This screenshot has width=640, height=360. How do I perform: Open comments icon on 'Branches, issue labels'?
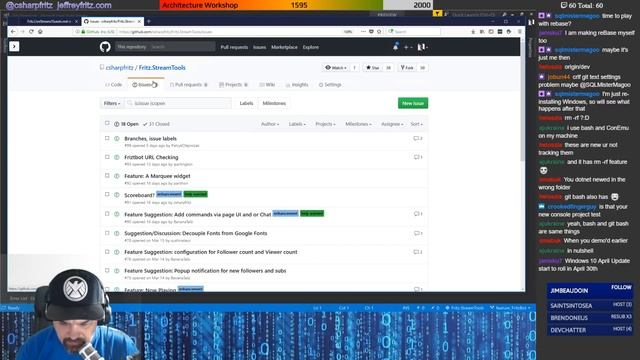click(418, 139)
